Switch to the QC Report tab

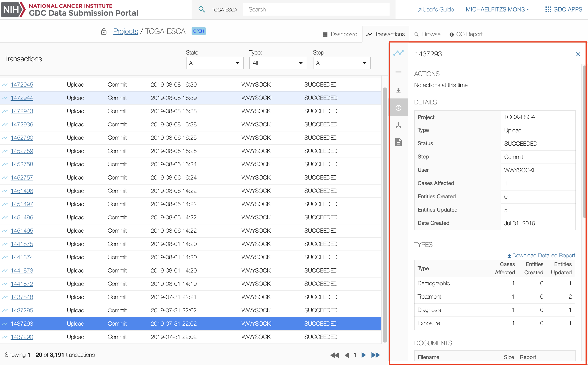coord(466,34)
